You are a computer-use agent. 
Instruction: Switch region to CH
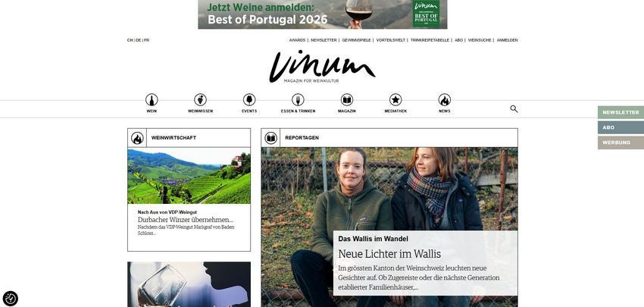tap(130, 40)
